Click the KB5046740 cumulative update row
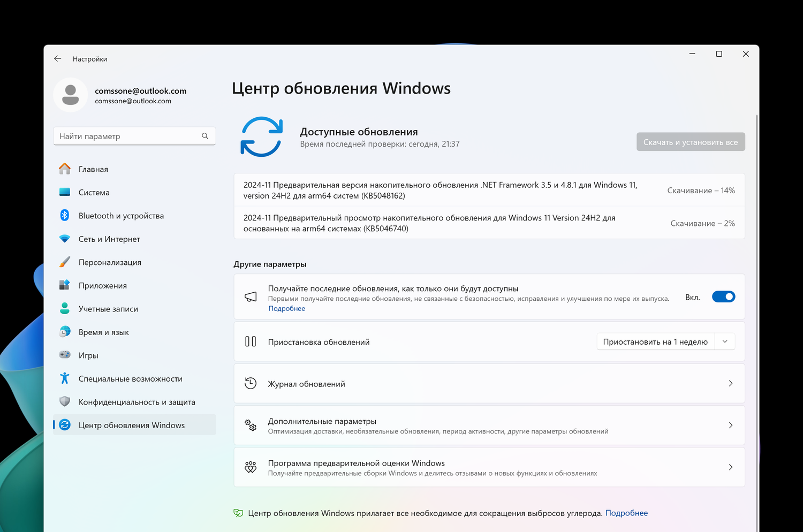The height and width of the screenshot is (532, 803). click(489, 223)
